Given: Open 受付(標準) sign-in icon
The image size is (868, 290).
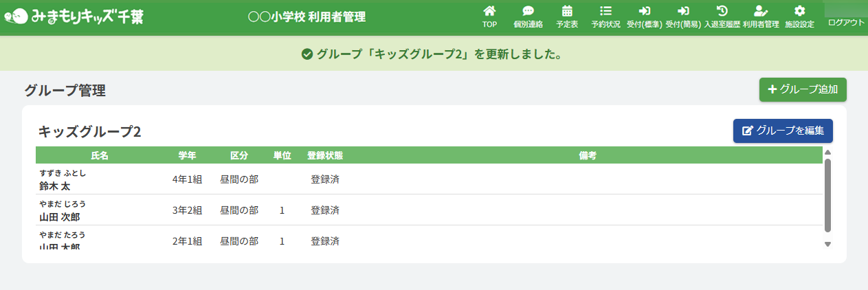Looking at the screenshot, I should coord(644,12).
